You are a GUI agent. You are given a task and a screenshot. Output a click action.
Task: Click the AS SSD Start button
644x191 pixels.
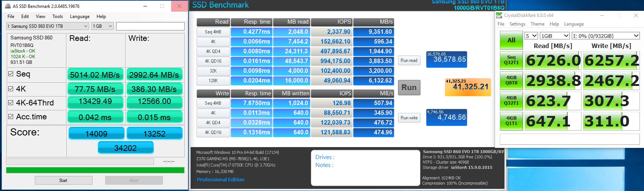[x=63, y=180]
